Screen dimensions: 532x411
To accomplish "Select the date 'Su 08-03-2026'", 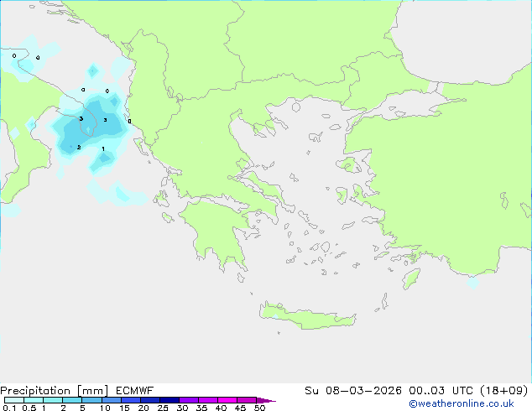I will click(x=353, y=391).
